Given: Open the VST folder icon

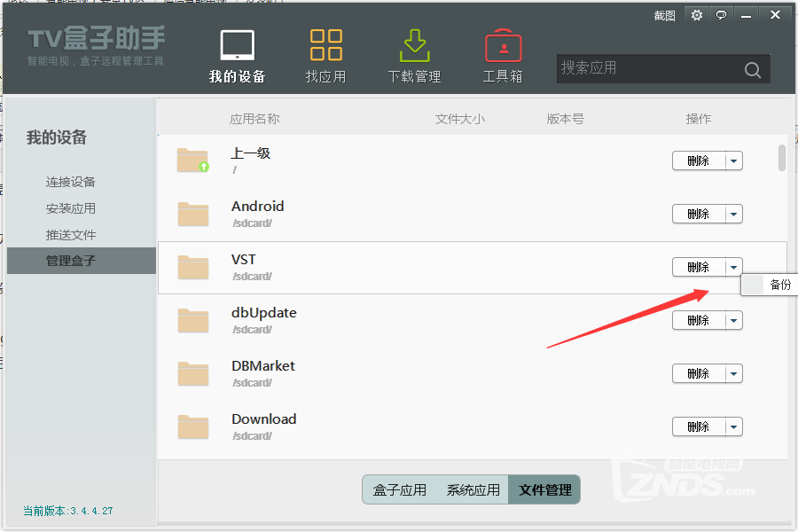Looking at the screenshot, I should tap(193, 267).
